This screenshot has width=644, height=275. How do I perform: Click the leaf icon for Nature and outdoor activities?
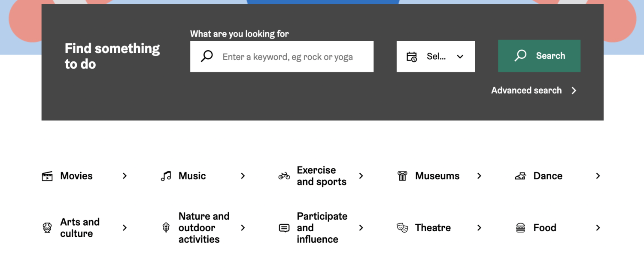coord(166,228)
